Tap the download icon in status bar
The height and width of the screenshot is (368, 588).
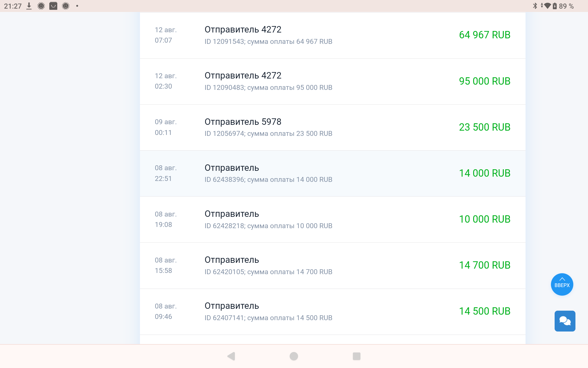29,6
